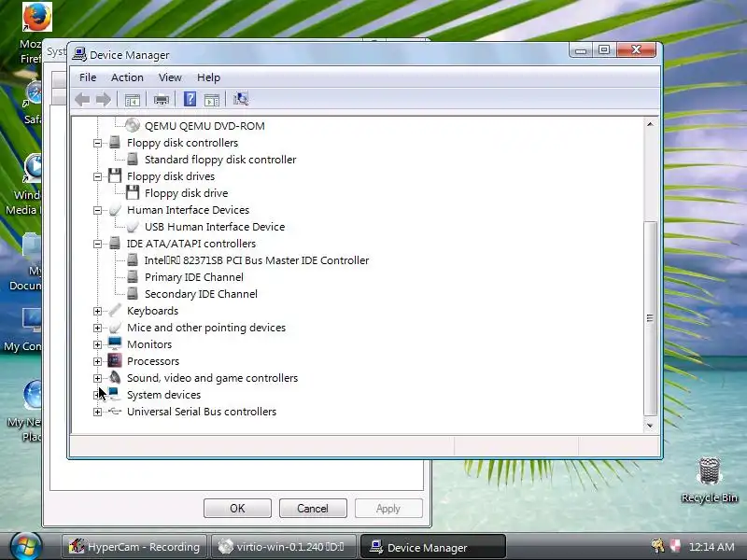Viewport: 747px width, 560px height.
Task: Open Help via blue question mark icon
Action: pos(190,99)
